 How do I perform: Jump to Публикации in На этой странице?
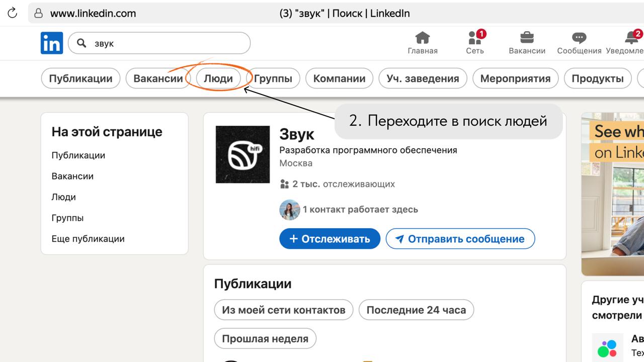[78, 155]
